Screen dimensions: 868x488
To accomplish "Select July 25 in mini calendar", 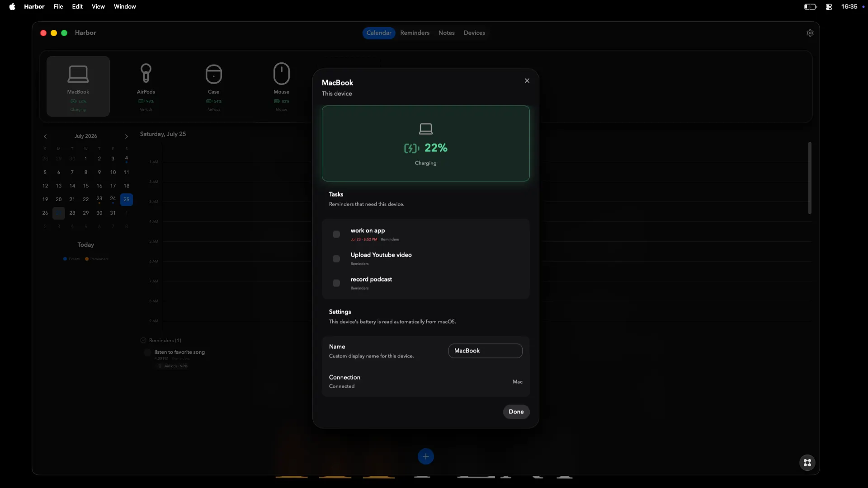I will pos(127,199).
